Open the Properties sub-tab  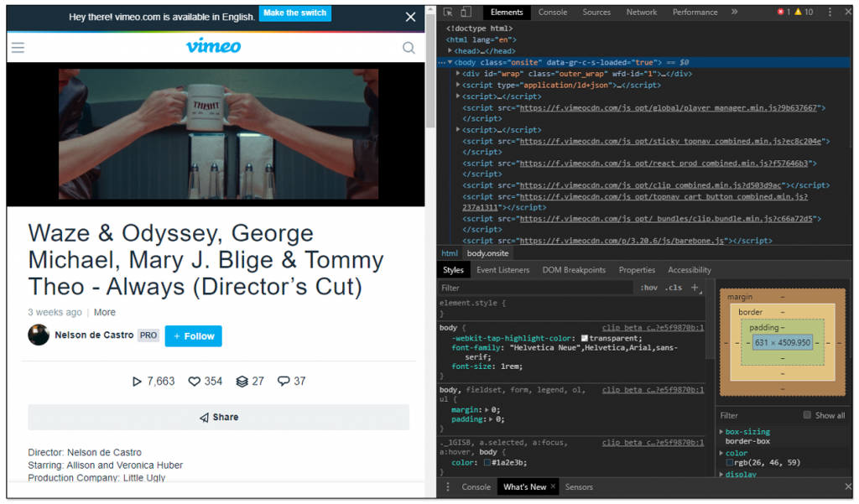click(638, 270)
